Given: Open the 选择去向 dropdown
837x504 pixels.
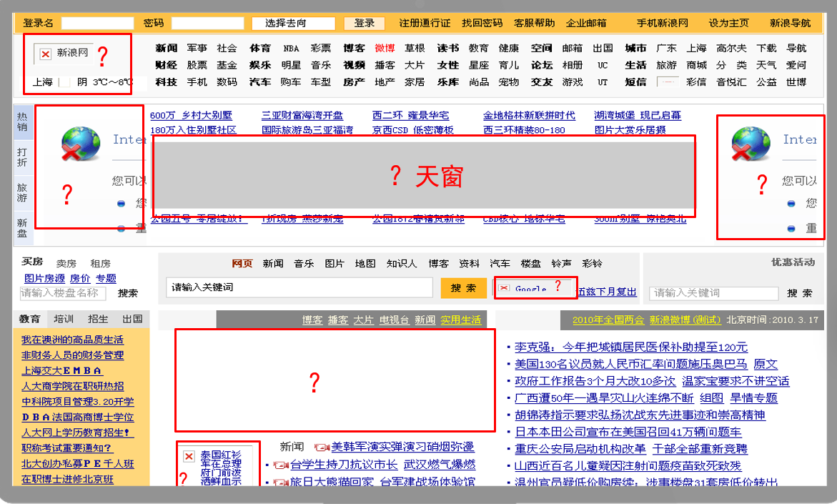Looking at the screenshot, I should [293, 24].
